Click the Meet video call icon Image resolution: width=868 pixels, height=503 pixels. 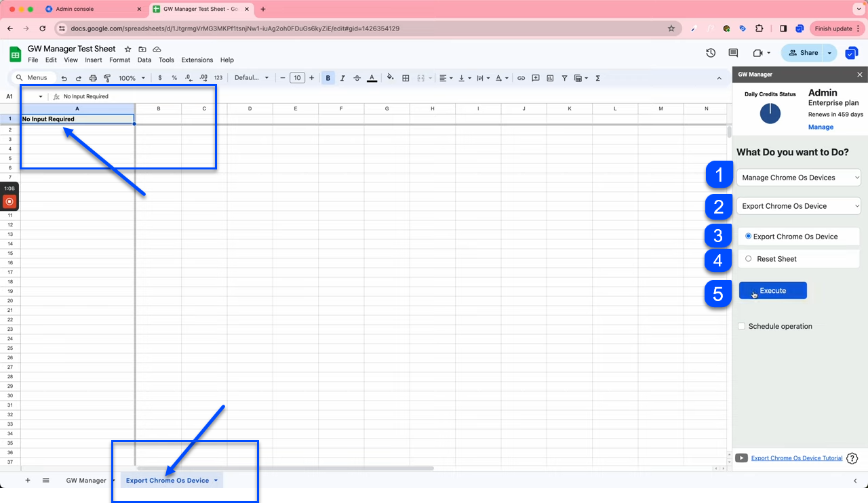(x=757, y=53)
